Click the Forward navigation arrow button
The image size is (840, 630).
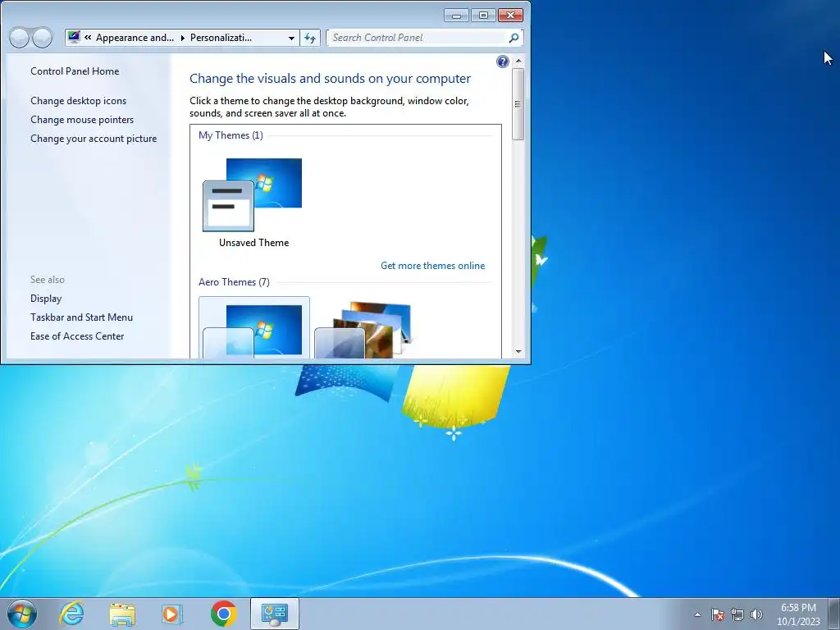(43, 38)
